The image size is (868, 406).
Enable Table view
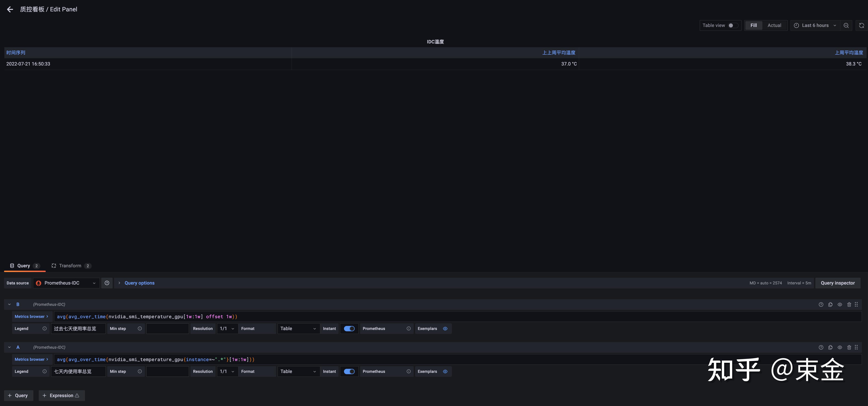[731, 25]
